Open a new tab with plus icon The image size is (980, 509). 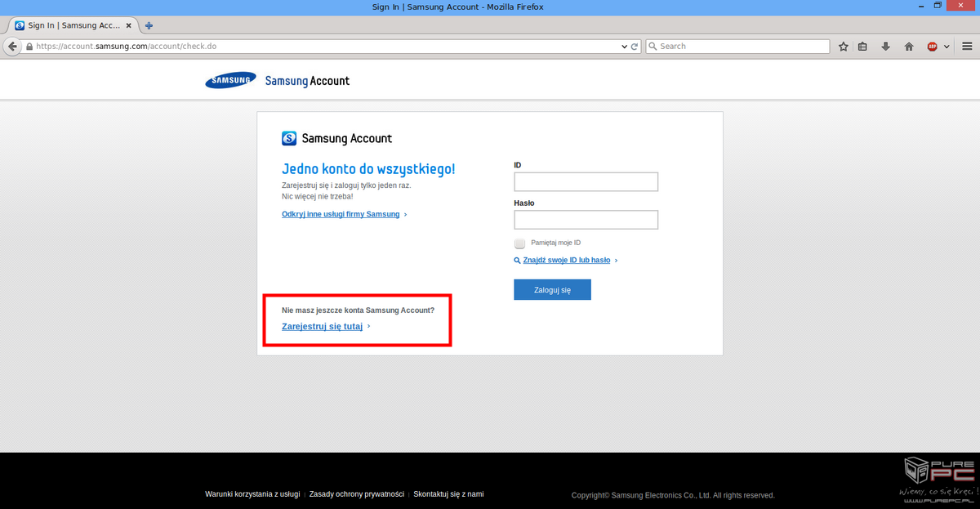click(x=149, y=25)
